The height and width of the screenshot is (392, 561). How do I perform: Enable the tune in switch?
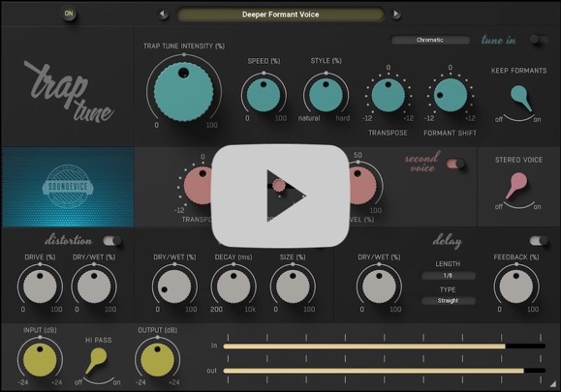pos(539,40)
